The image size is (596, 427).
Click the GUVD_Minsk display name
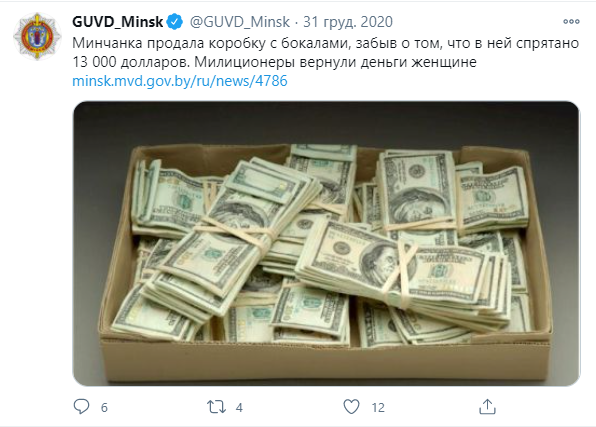coord(117,22)
